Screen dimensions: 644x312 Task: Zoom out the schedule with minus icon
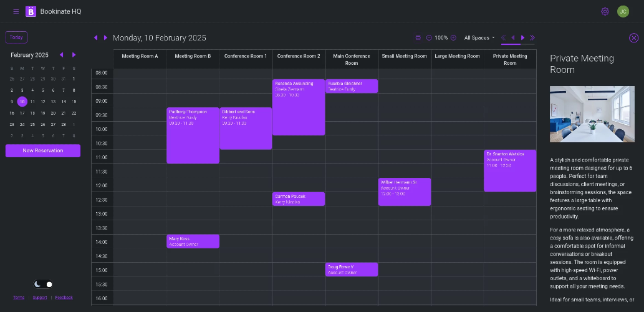[x=429, y=38]
